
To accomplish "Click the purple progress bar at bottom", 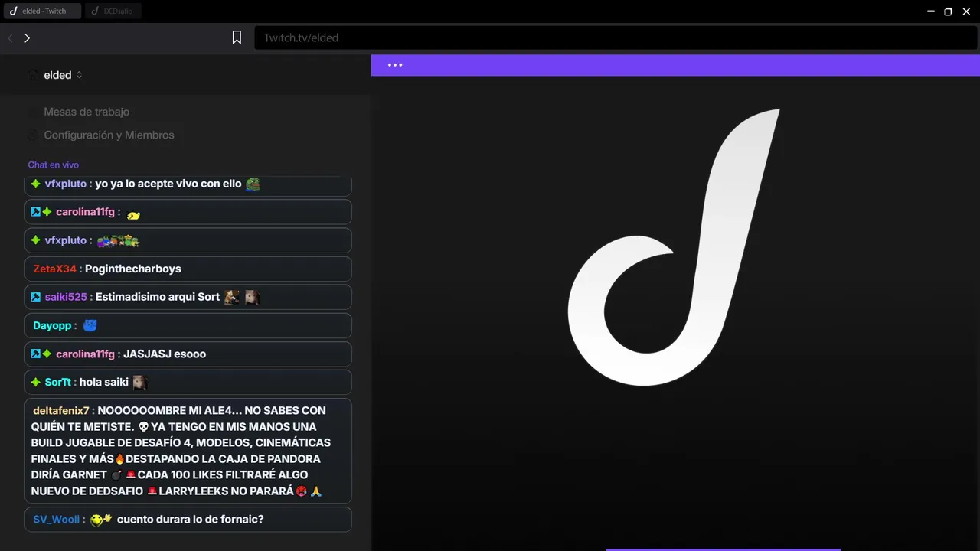I will point(723,549).
